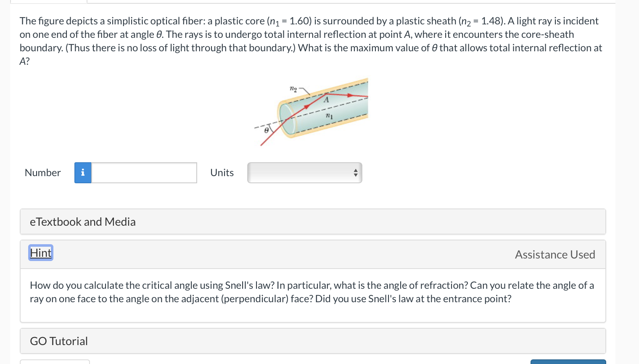
Task: Click the blue info icon beside Number field
Action: 82,172
